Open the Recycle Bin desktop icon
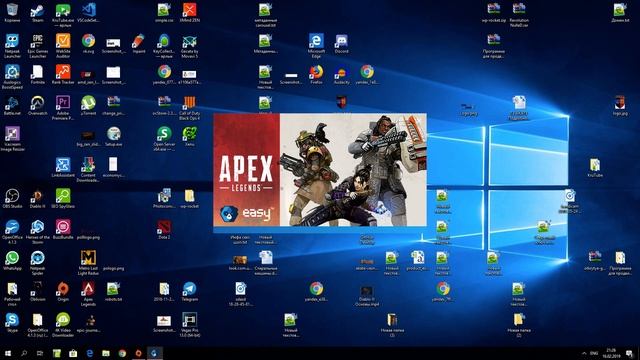This screenshot has width=640, height=360. (x=12, y=13)
